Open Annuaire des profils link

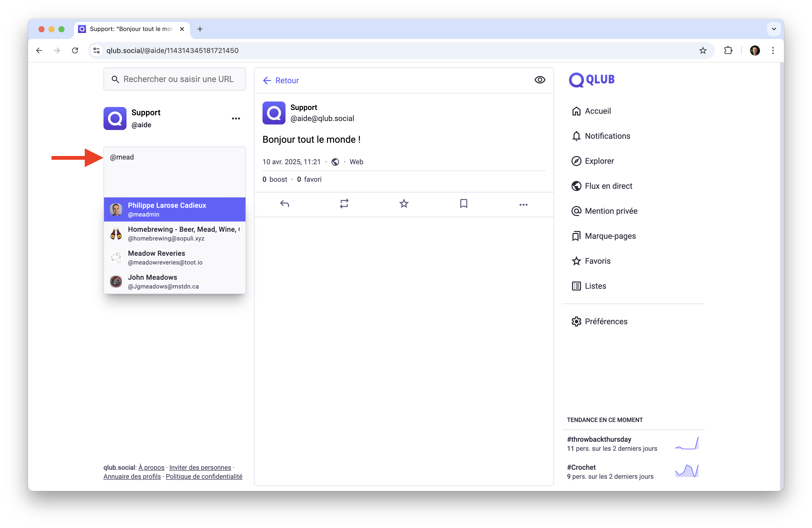pyautogui.click(x=132, y=476)
